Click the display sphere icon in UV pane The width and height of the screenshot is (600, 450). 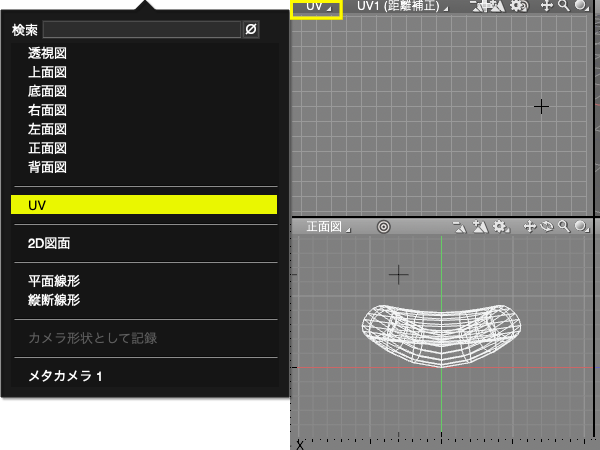(580, 6)
